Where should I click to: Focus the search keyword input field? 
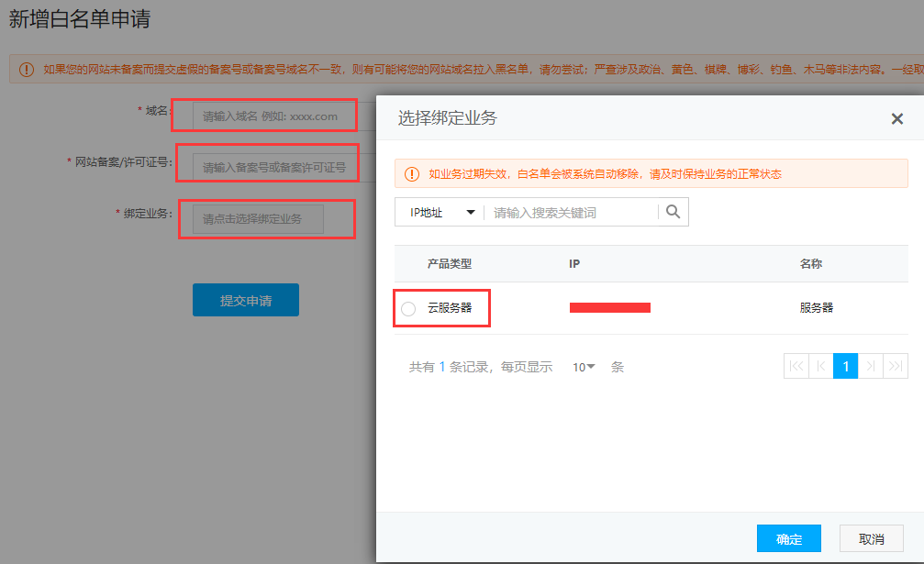[x=569, y=212]
